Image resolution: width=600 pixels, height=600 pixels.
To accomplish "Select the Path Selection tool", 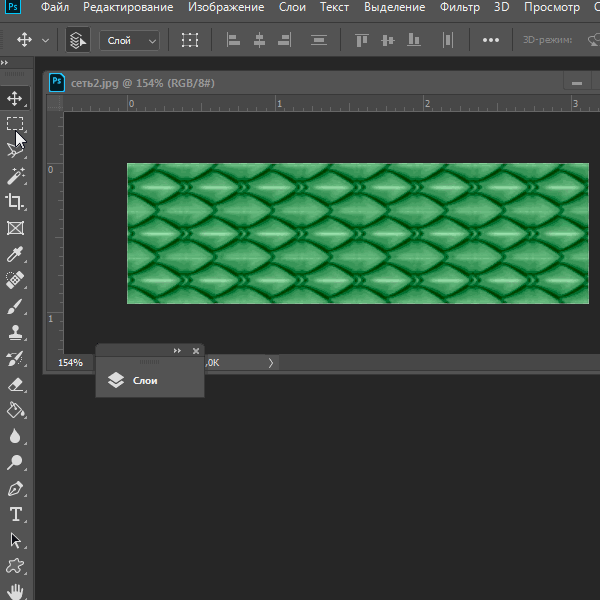I will click(15, 540).
